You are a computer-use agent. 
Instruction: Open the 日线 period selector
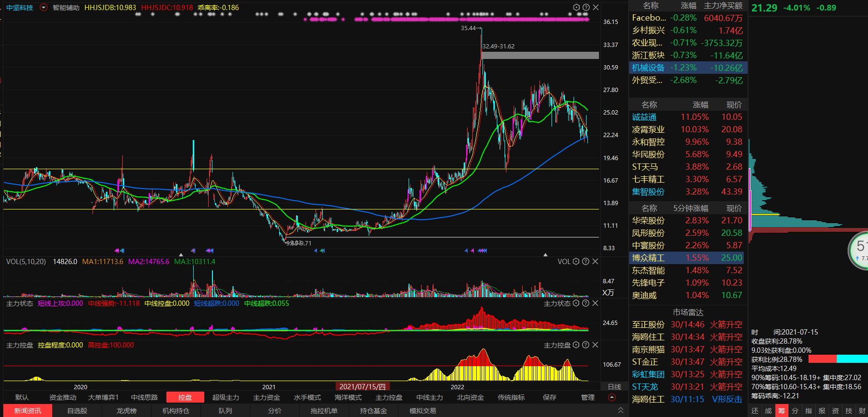614,387
